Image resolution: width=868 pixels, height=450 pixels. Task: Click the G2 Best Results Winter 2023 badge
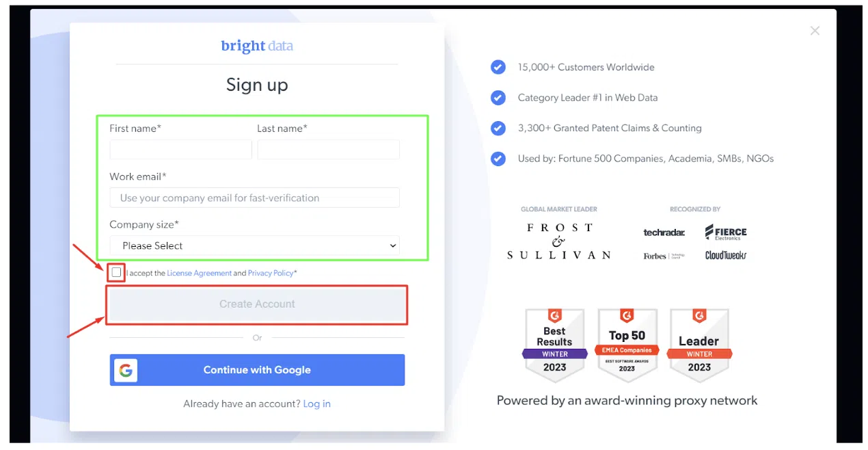tap(554, 345)
